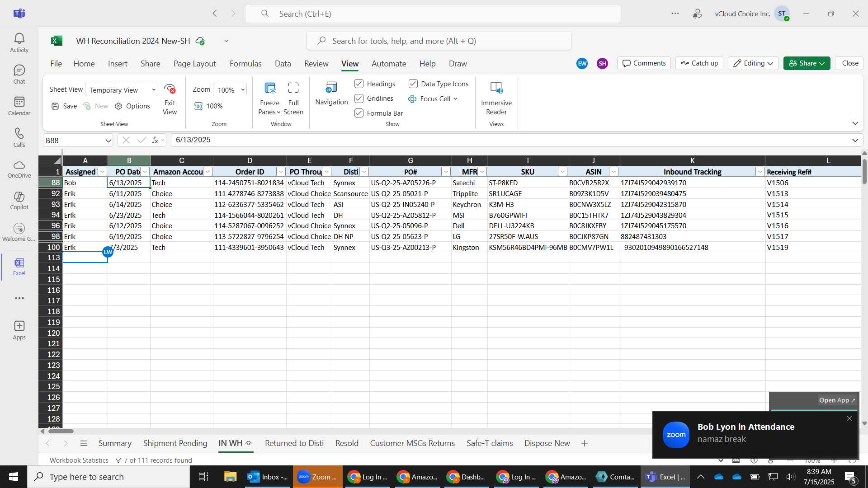Screen dimensions: 868x488
Task: Launch the Immersive Reader
Action: click(x=496, y=99)
